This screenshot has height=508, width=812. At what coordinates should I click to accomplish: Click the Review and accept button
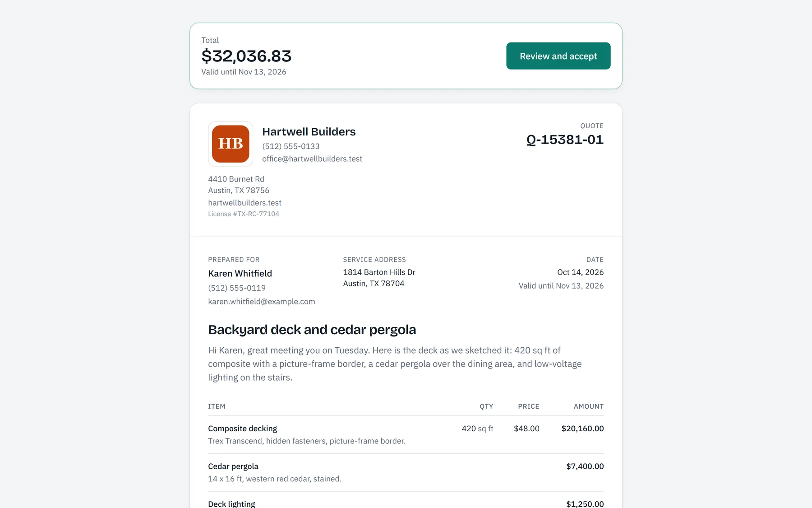tap(558, 56)
